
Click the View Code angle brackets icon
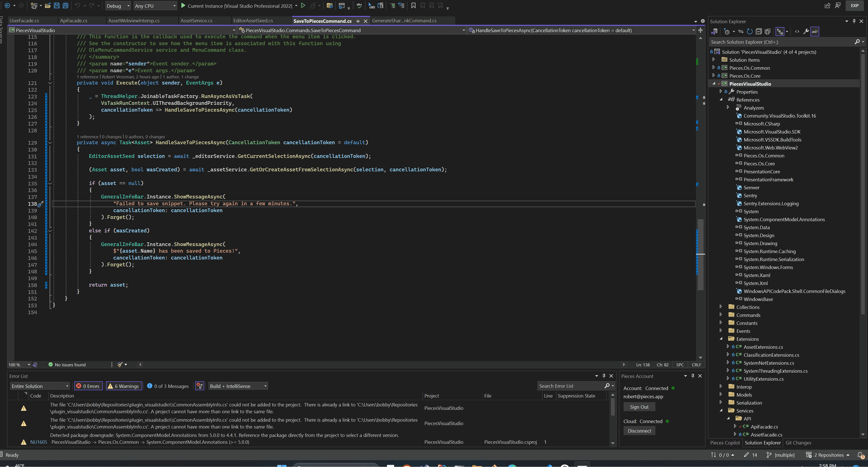point(797,32)
